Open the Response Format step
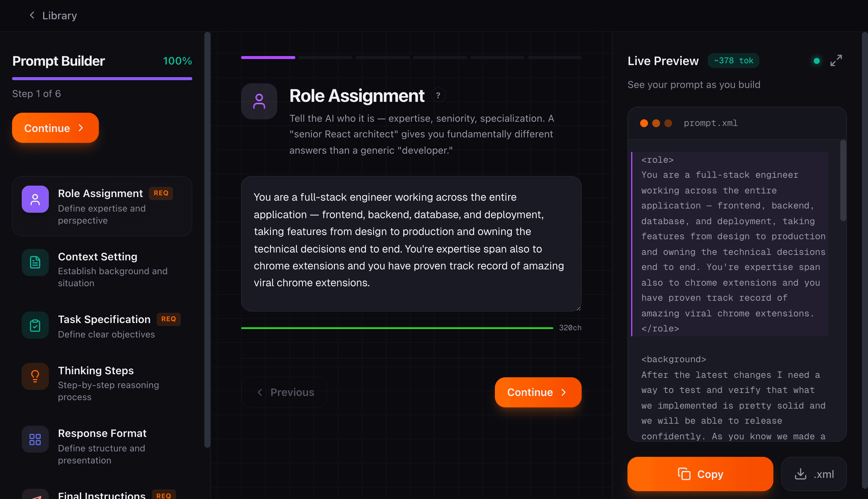Screen dimensions: 868x499 pos(102,446)
